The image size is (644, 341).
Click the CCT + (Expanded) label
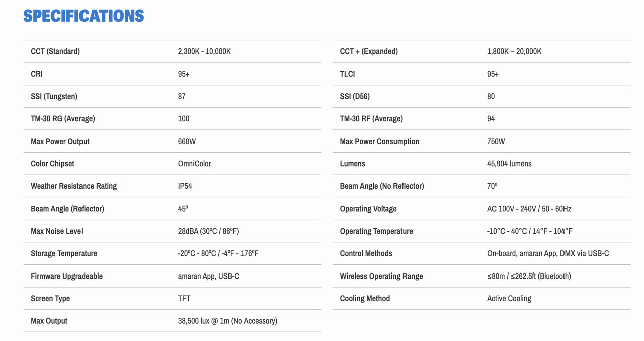tap(369, 51)
